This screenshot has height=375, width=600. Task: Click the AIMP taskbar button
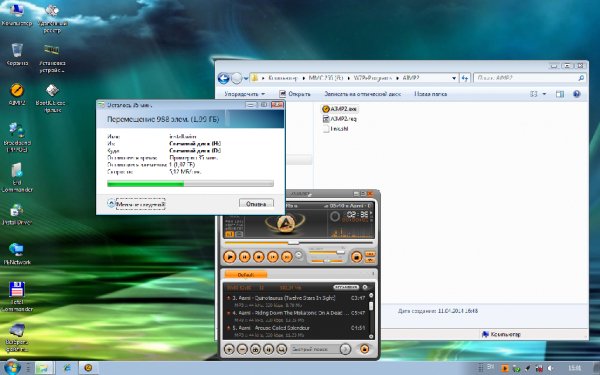[x=88, y=368]
